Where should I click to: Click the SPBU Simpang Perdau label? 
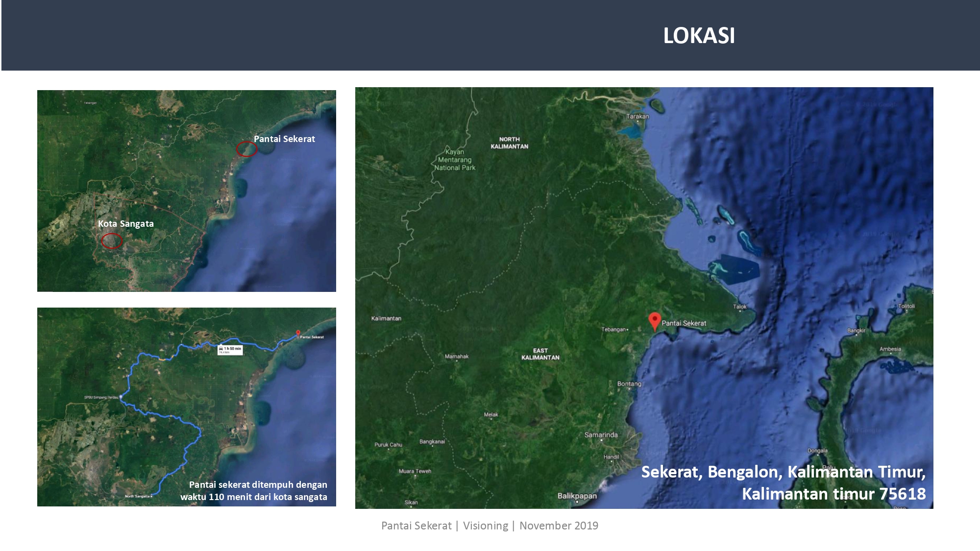[x=101, y=397]
